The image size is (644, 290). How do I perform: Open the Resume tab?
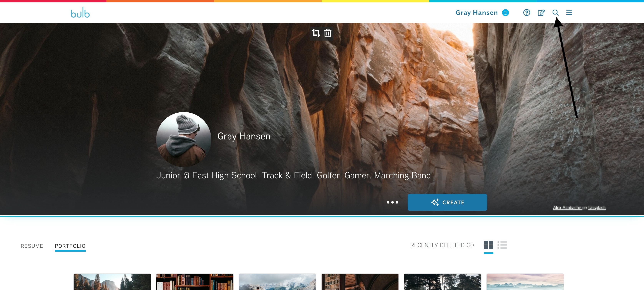32,246
